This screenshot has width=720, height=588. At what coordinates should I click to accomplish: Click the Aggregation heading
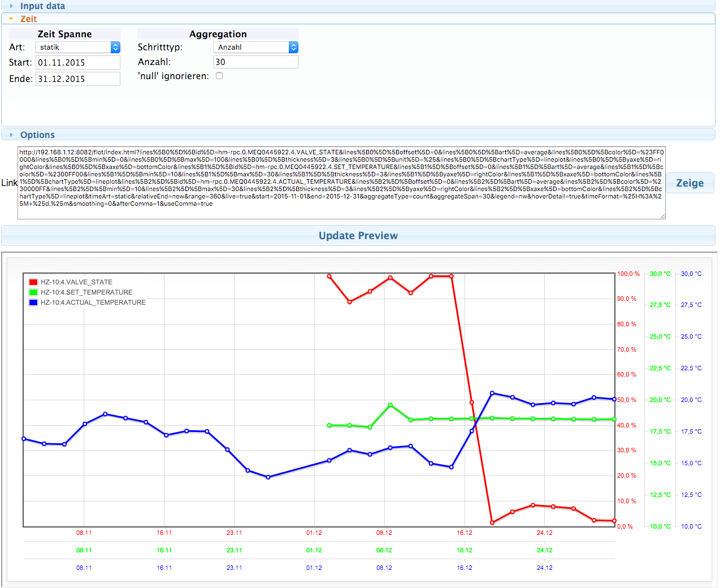pos(218,34)
